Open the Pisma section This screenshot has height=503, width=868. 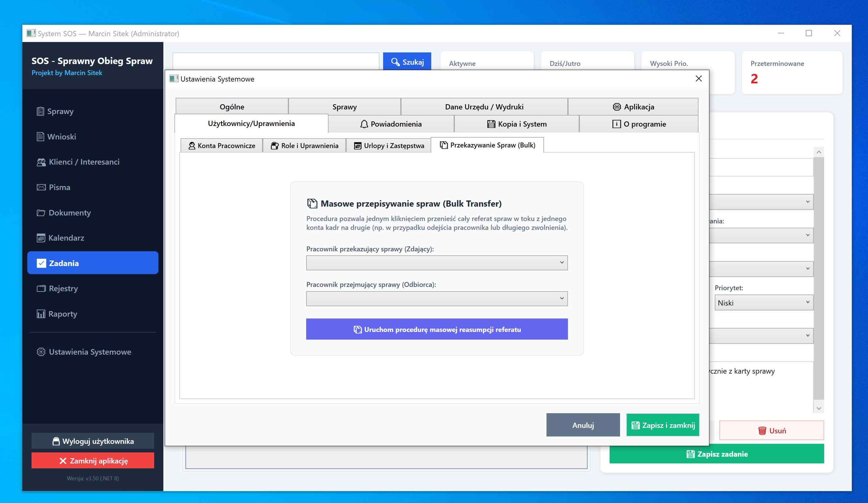(93, 187)
